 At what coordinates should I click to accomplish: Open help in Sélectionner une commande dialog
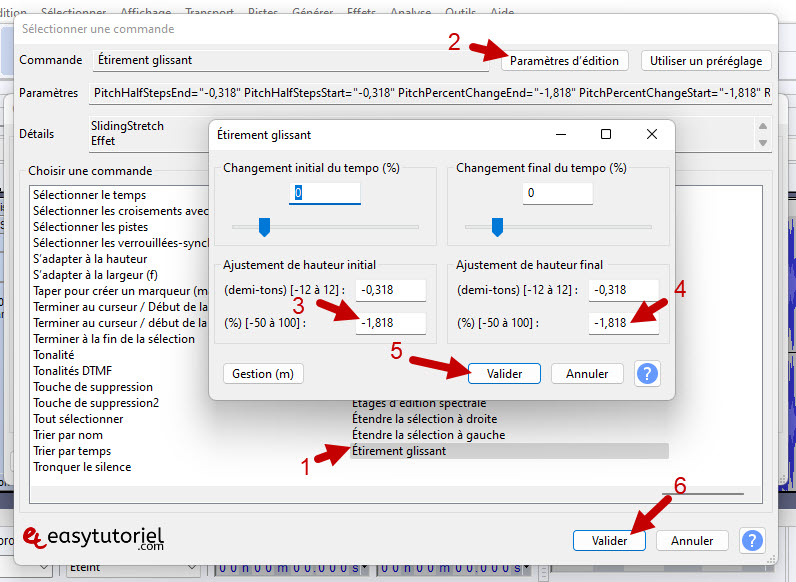pos(752,540)
